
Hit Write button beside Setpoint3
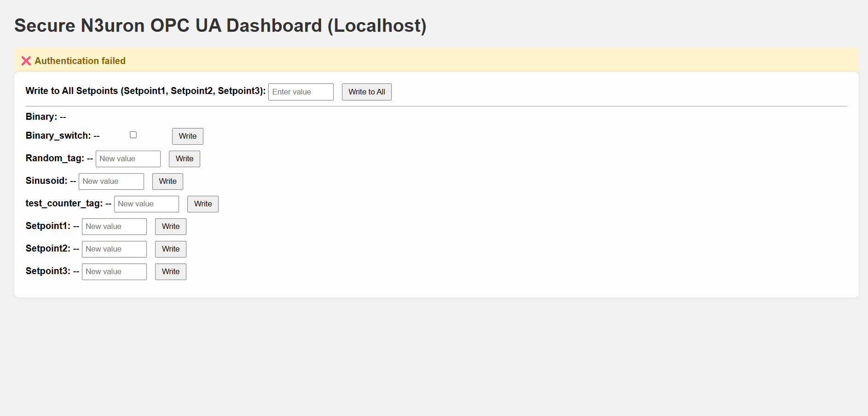pos(170,272)
